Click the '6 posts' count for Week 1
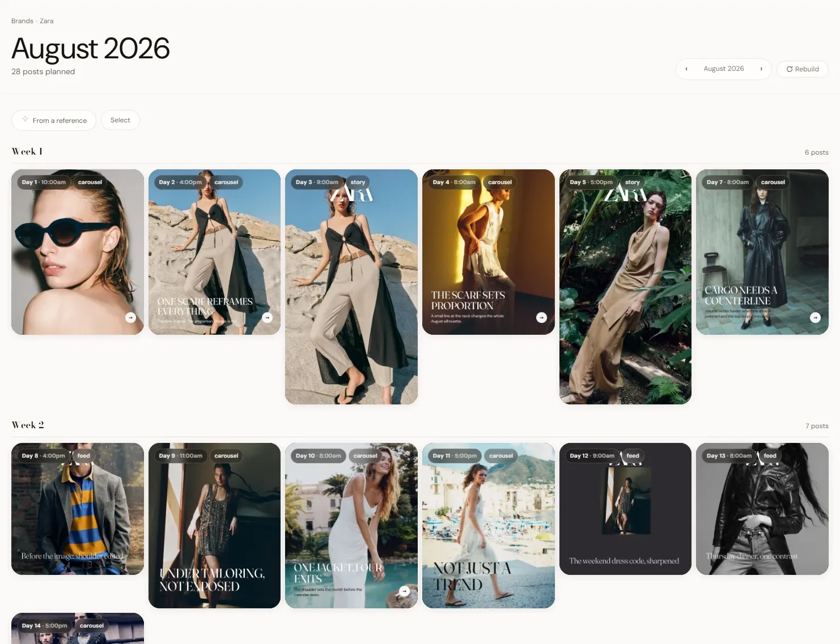 pyautogui.click(x=817, y=152)
